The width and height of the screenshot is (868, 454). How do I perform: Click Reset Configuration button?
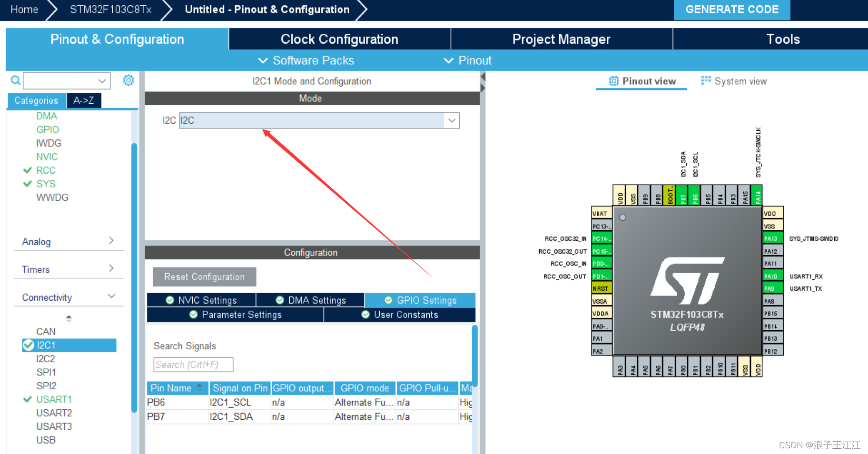(205, 276)
